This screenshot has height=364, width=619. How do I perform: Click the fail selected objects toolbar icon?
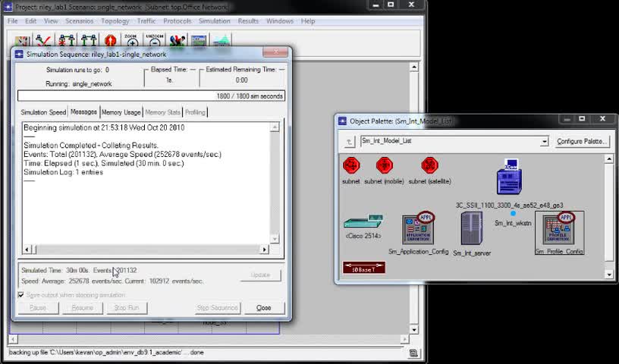click(x=67, y=40)
